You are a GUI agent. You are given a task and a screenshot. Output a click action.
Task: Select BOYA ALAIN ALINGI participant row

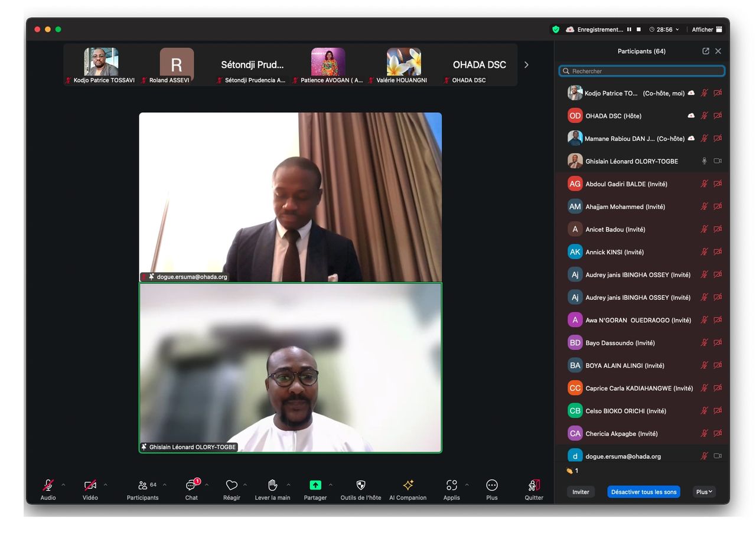pos(642,365)
